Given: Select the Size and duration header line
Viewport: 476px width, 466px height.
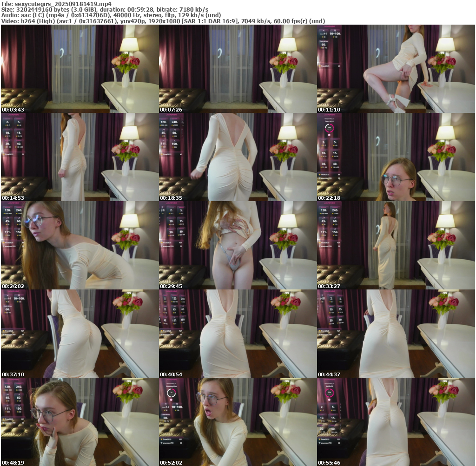Looking at the screenshot, I should coord(105,9).
